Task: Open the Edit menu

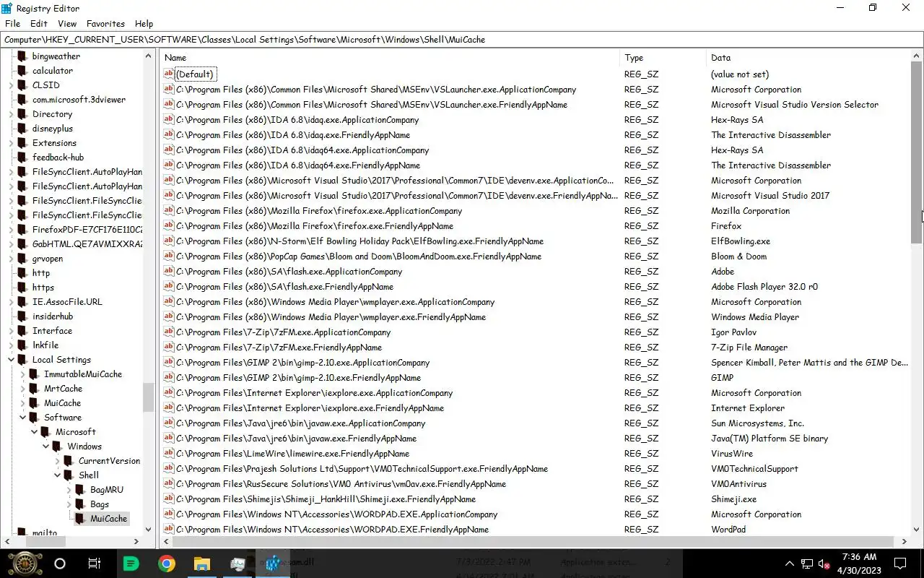Action: click(x=39, y=24)
